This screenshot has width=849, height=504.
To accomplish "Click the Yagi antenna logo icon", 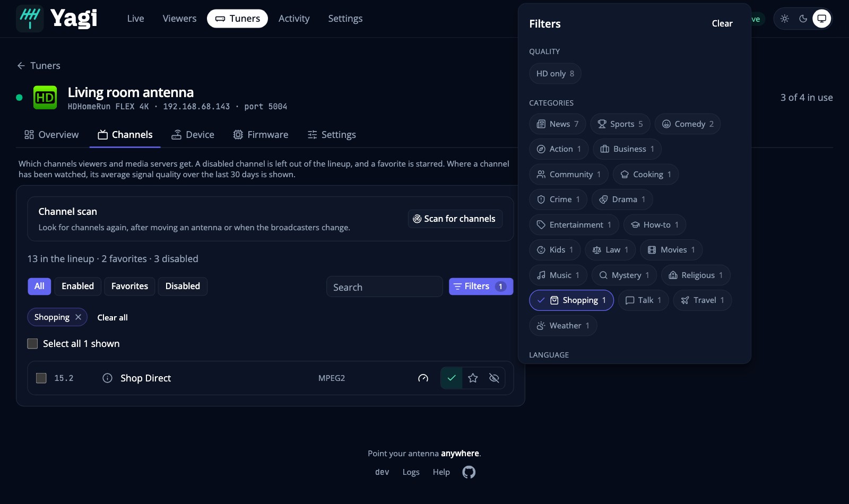I will pyautogui.click(x=30, y=19).
